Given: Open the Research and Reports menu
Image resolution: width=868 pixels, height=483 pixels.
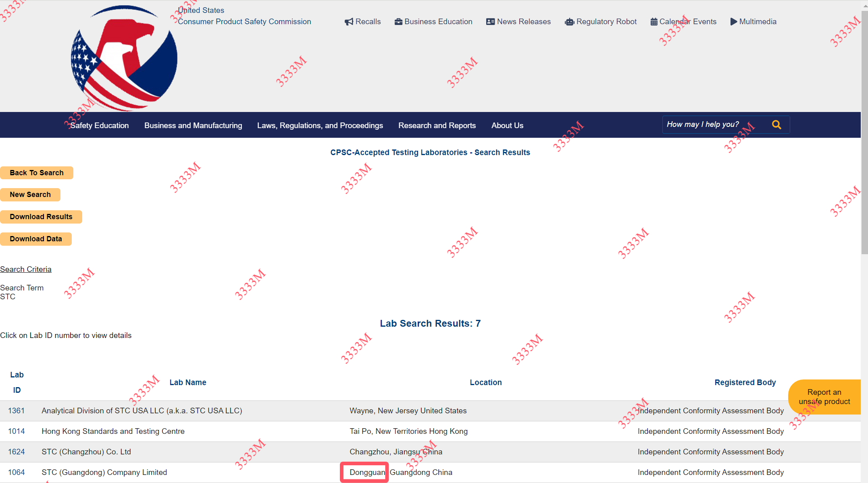Looking at the screenshot, I should (437, 126).
